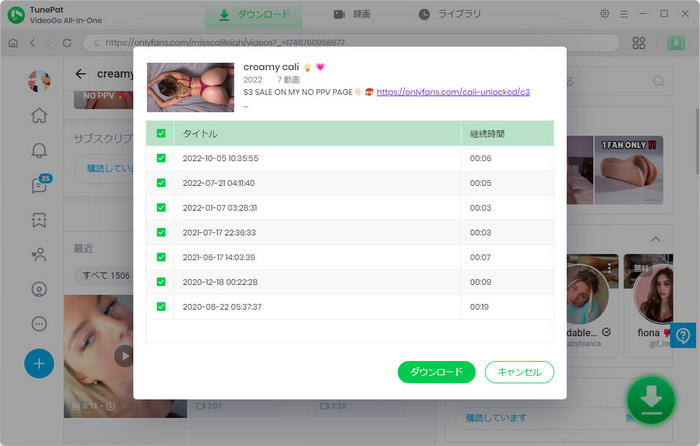Uncheck video 2022-01-07 03:28:31
The width and height of the screenshot is (700, 446).
161,208
